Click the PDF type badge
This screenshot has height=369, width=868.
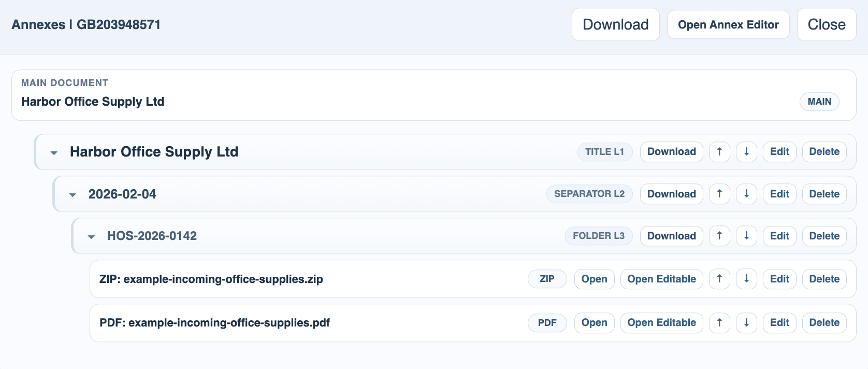547,322
